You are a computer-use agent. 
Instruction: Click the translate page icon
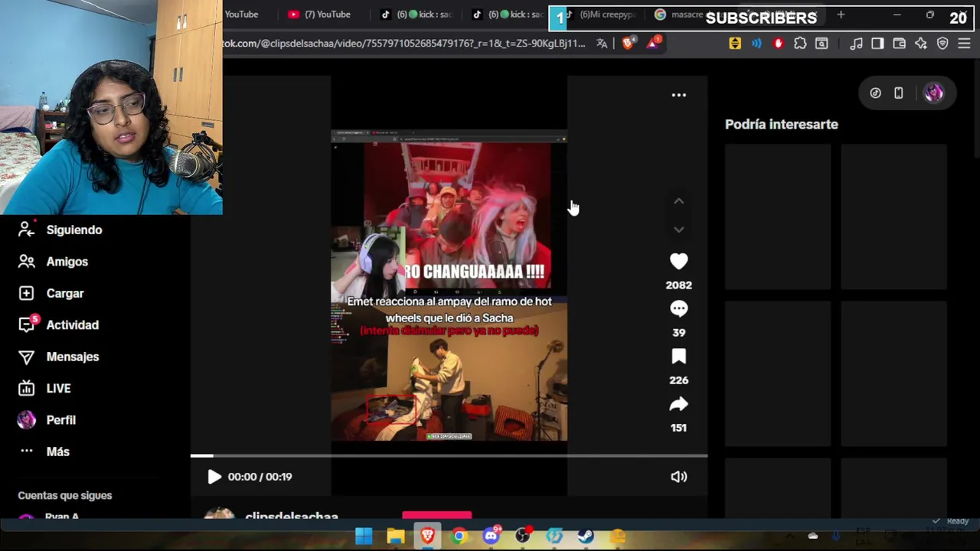(602, 44)
